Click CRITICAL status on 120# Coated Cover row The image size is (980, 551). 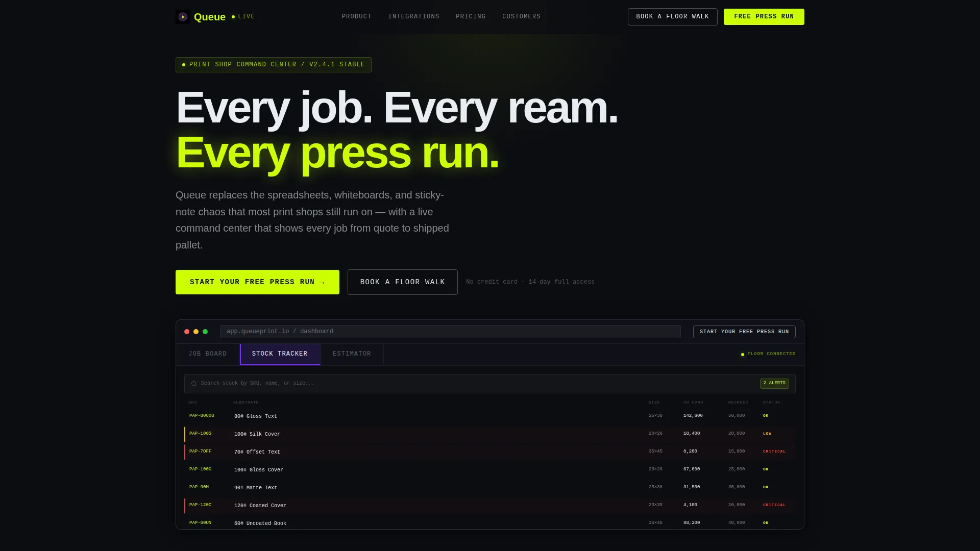774,505
